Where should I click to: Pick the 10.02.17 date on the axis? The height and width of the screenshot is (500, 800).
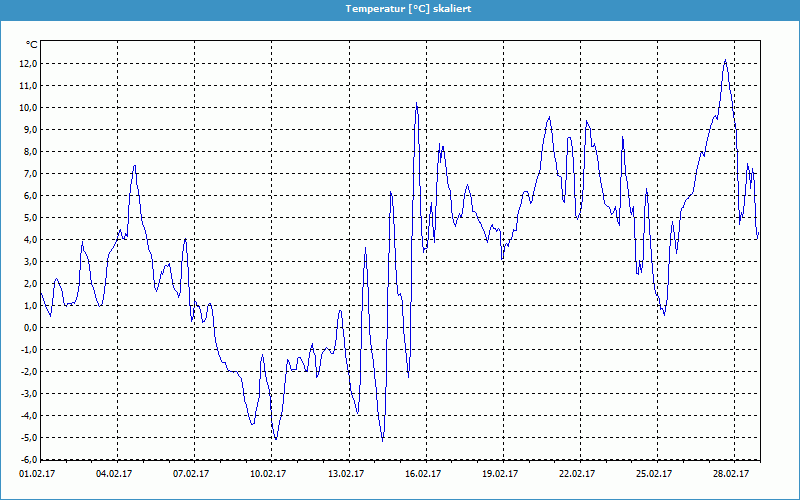270,474
